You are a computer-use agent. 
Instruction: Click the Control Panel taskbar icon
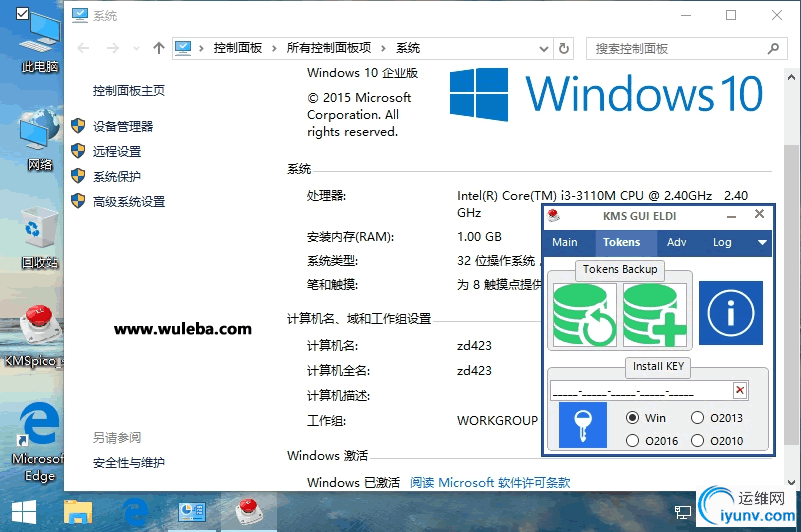coord(192,512)
